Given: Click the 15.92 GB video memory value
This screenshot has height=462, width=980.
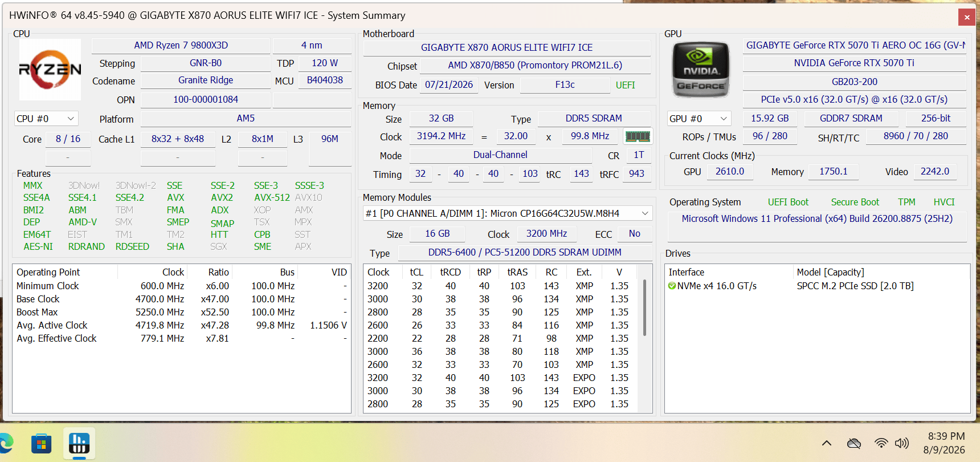Looking at the screenshot, I should tap(770, 119).
